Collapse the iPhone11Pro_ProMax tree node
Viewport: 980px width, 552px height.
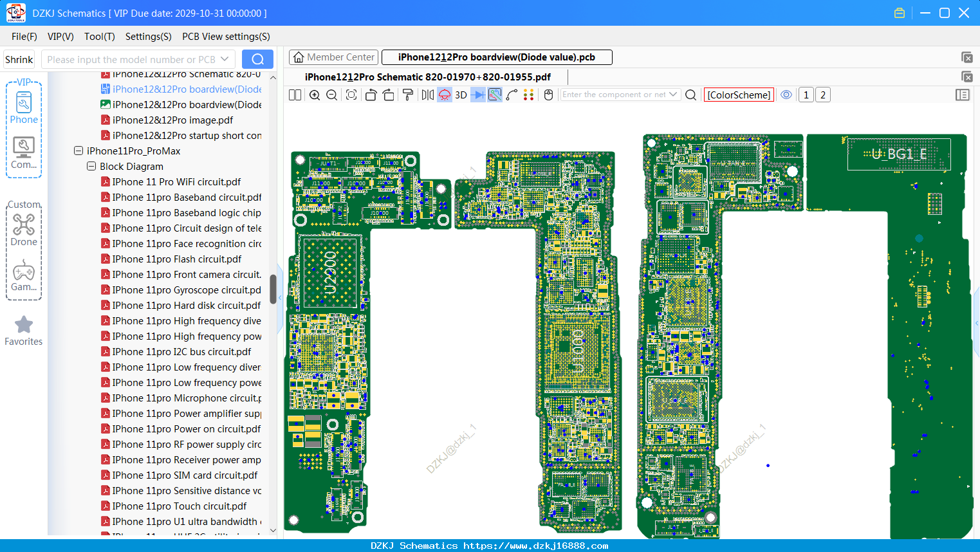coord(79,151)
